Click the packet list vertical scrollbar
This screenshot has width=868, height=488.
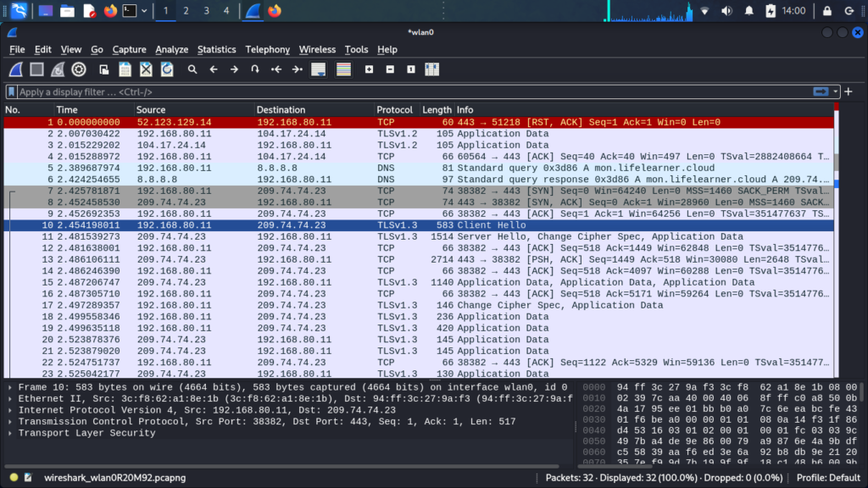click(837, 241)
